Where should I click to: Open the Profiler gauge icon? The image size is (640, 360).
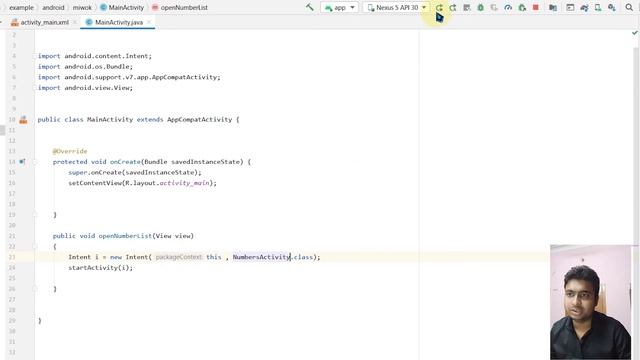pos(508,7)
